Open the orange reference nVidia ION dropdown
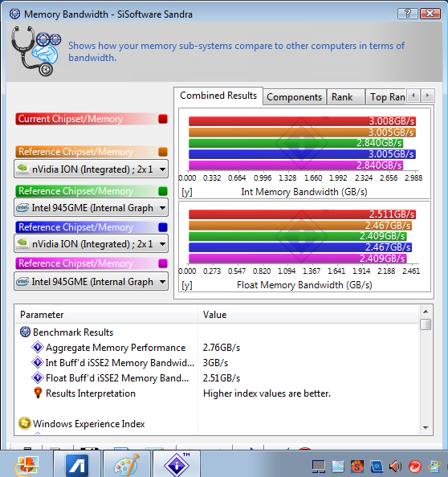 tap(91, 169)
